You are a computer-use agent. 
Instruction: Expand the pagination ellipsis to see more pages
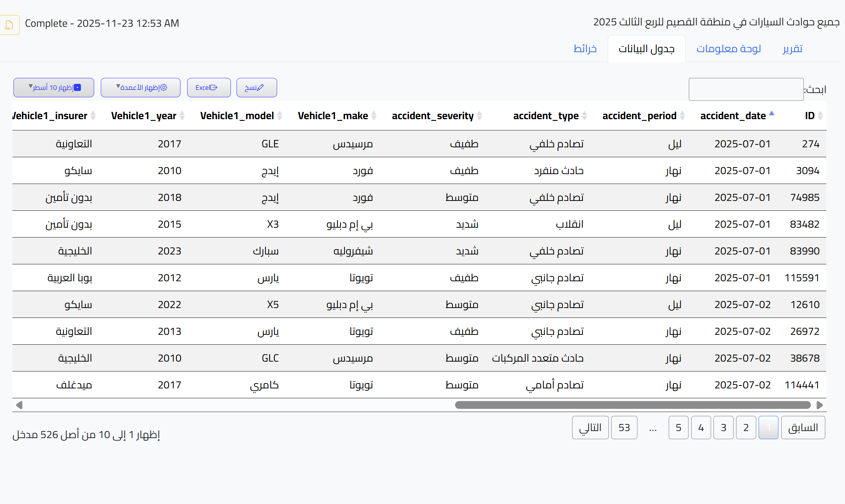click(653, 428)
